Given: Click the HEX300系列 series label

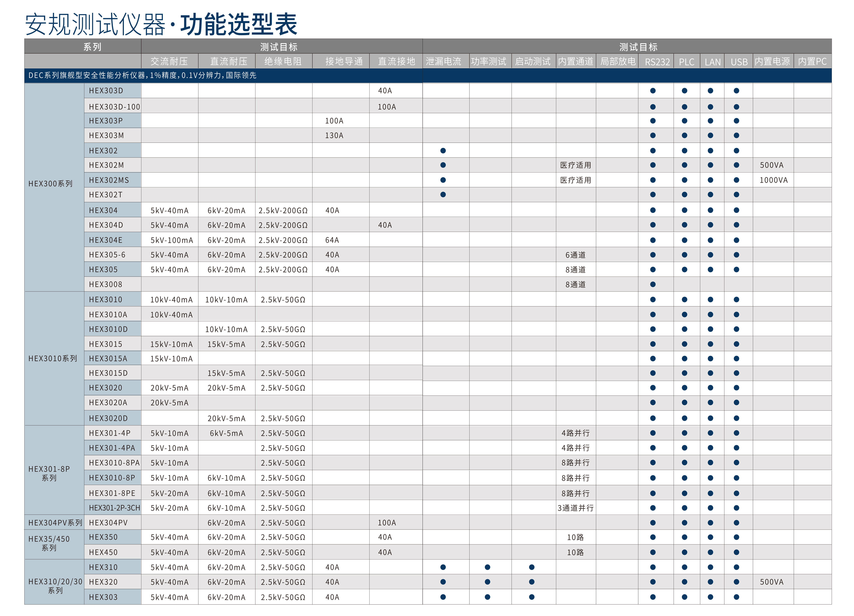Looking at the screenshot, I should coord(50,184).
